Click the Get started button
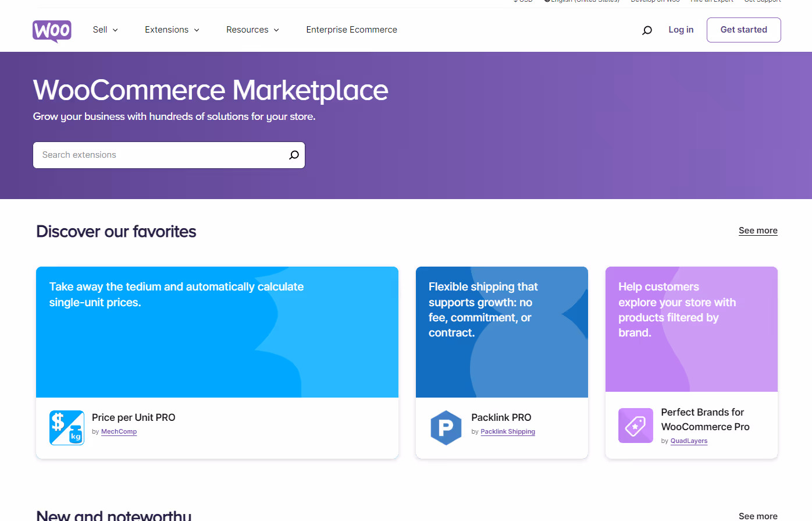 (x=743, y=30)
